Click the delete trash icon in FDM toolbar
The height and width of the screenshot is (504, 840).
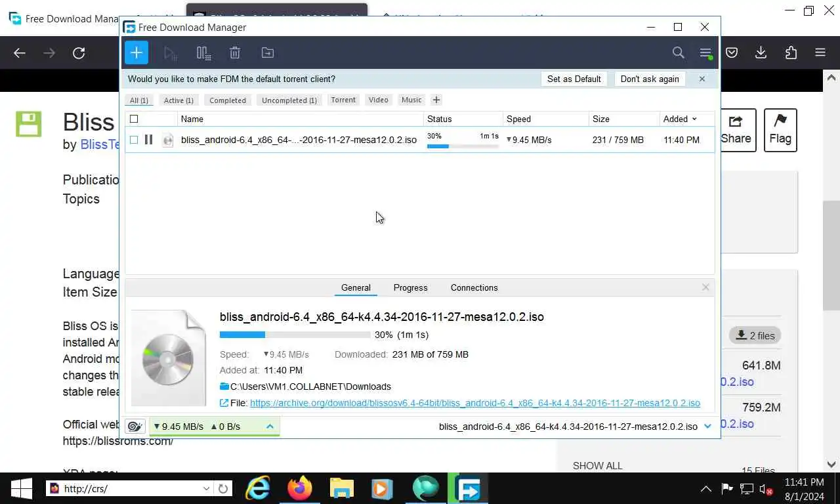coord(235,53)
